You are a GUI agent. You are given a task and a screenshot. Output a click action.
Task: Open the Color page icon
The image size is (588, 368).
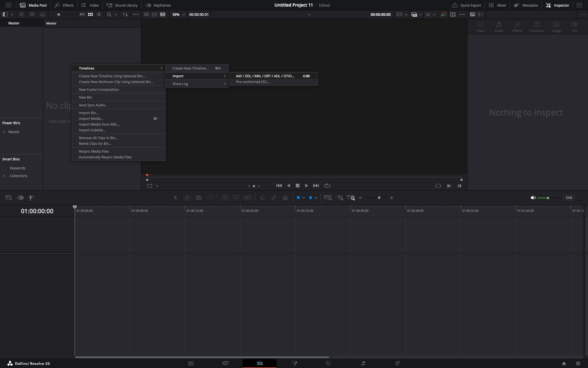click(328, 363)
